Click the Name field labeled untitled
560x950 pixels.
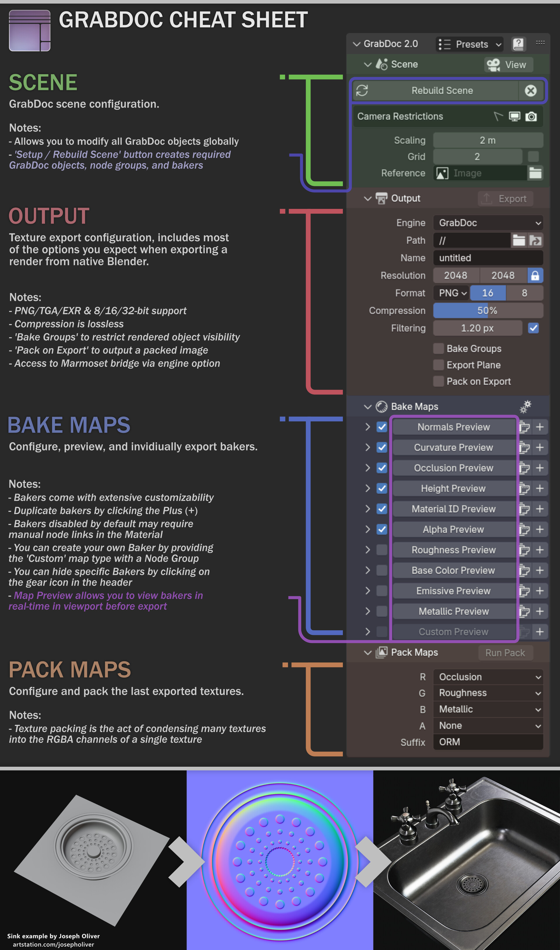click(x=488, y=258)
